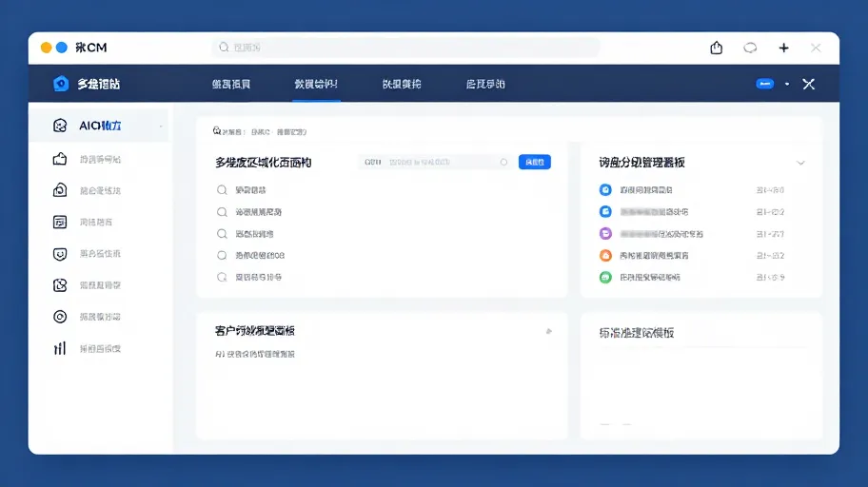Click the calendar list sidebar icon
Screen dimensions: 868x487
[60, 222]
